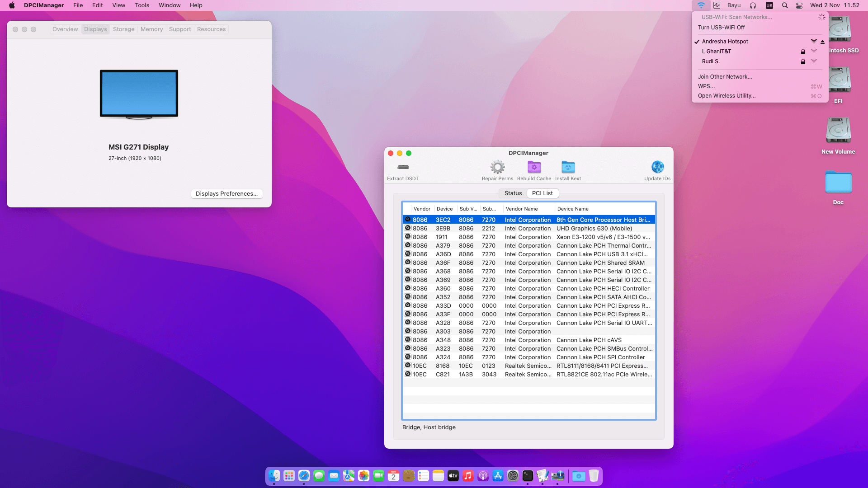The image size is (868, 488).
Task: Turn USB-WiFi Off
Action: pyautogui.click(x=721, y=28)
